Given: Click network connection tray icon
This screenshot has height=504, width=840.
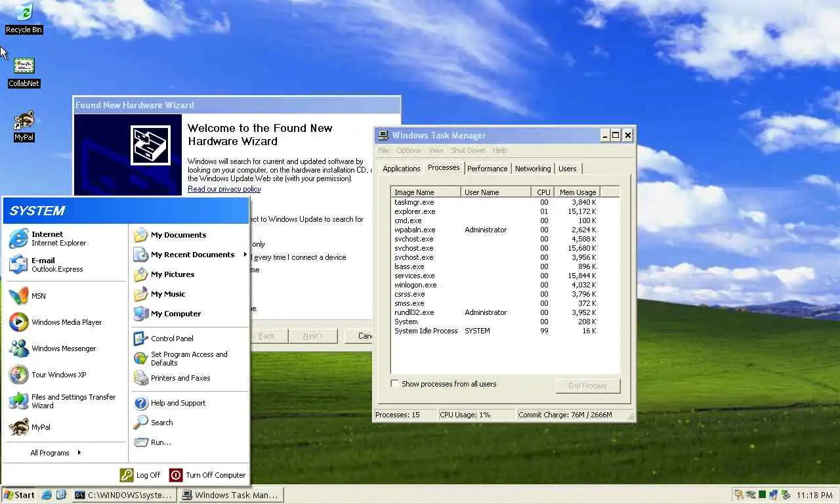Looking at the screenshot, I should (773, 495).
